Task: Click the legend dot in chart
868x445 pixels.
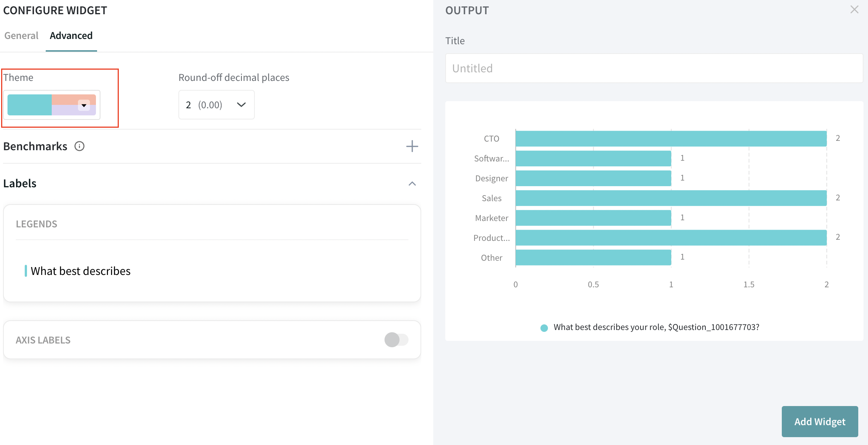Action: [544, 328]
